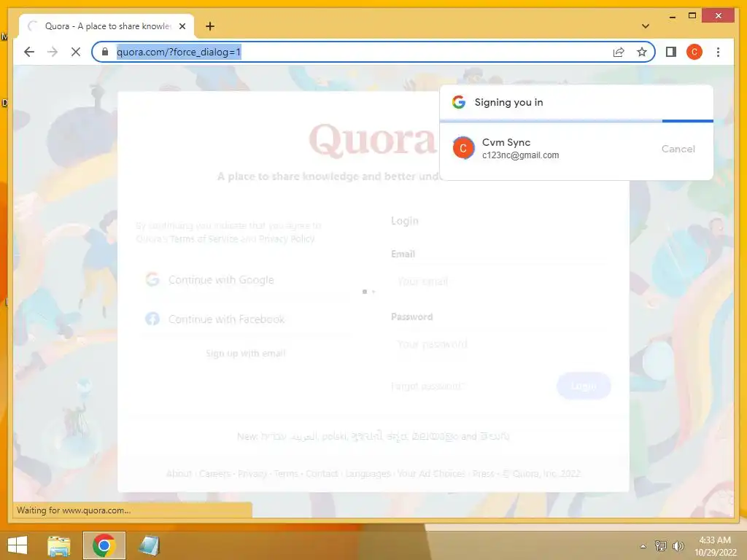This screenshot has width=747, height=560.
Task: Click the browser forward arrow
Action: pyautogui.click(x=53, y=52)
